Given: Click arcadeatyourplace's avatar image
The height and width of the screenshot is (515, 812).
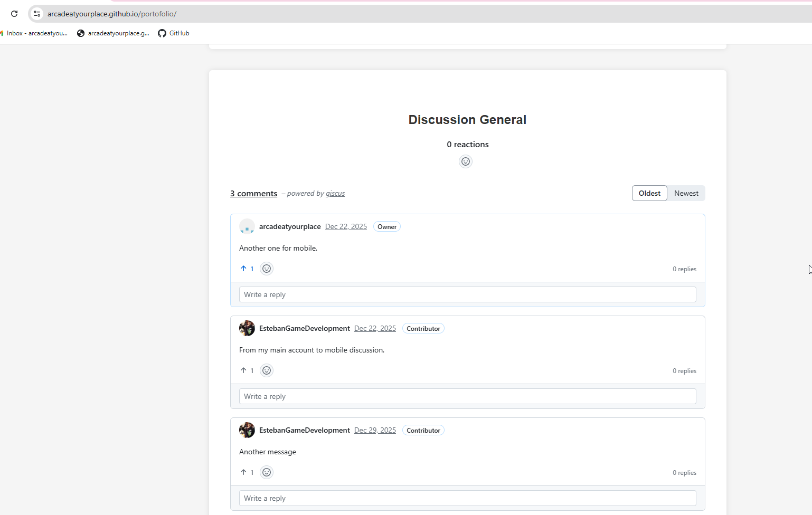Looking at the screenshot, I should coord(247,226).
